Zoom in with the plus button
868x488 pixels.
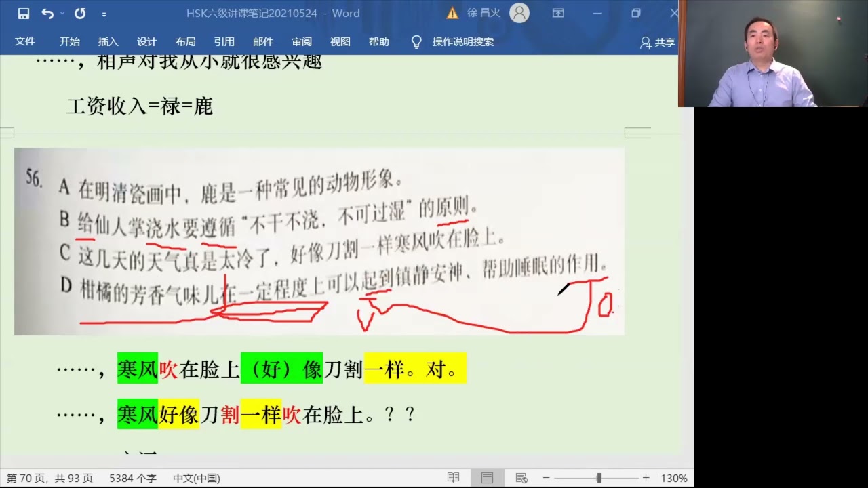tap(646, 478)
